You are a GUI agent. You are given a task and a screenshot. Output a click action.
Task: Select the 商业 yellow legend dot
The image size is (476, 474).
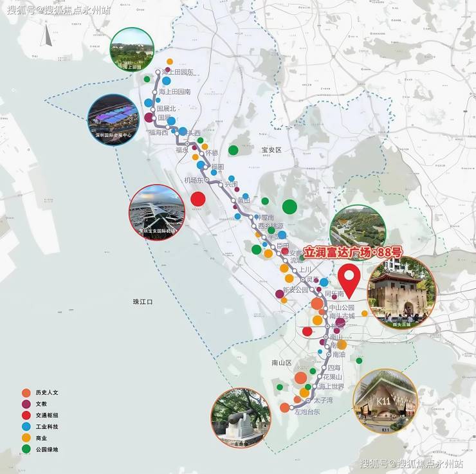coord(26,438)
